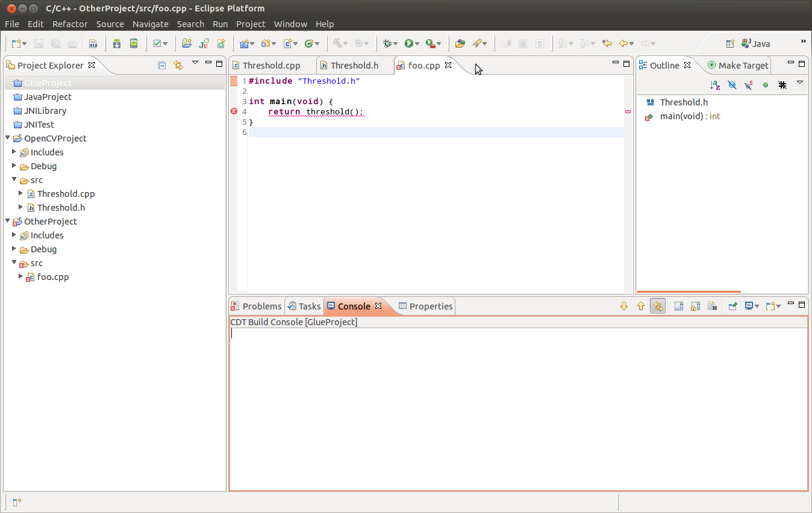The width and height of the screenshot is (812, 513).
Task: Click the Clear Console icon
Action: click(712, 306)
